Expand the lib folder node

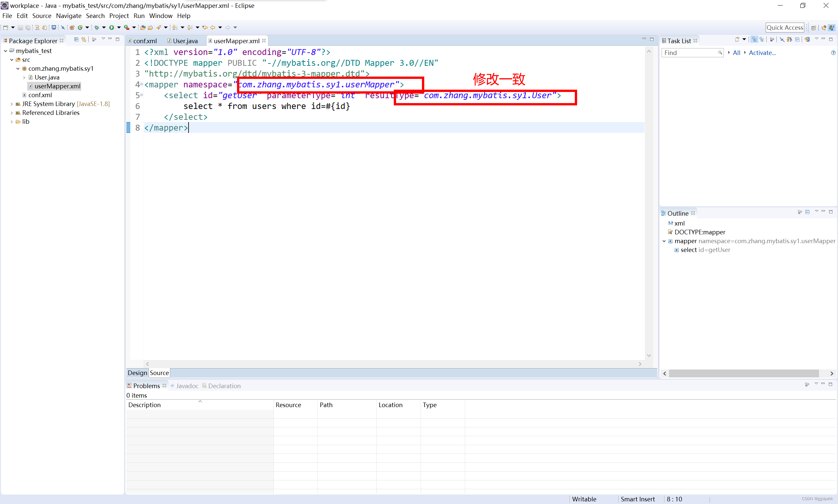(x=11, y=122)
